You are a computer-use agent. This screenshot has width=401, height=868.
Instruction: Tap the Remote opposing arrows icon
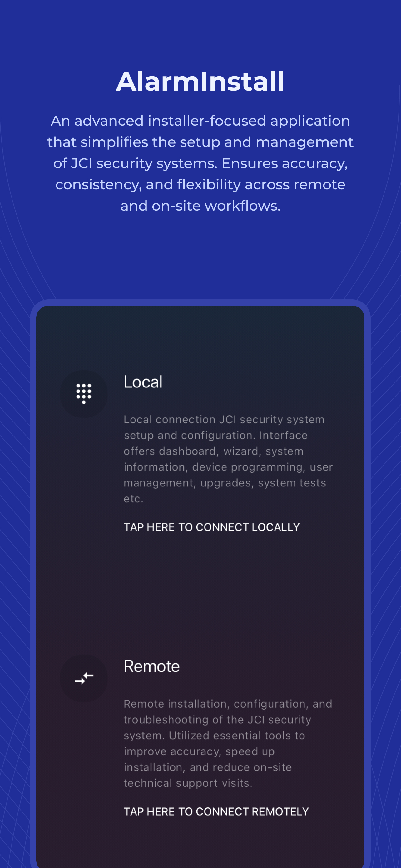point(84,678)
